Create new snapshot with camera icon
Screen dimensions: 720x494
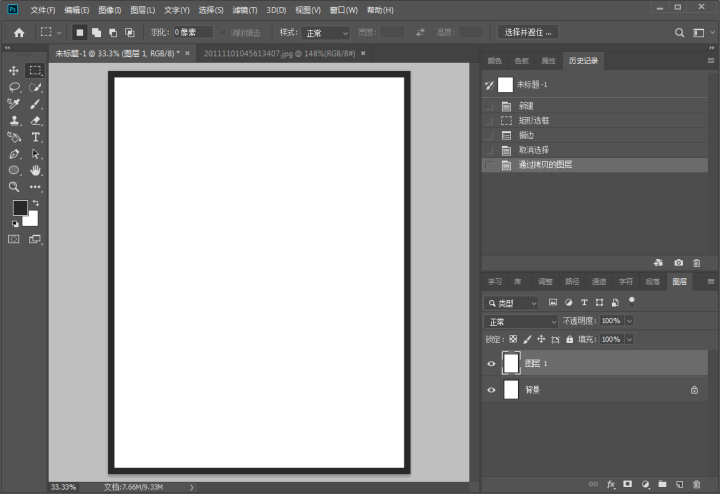click(678, 263)
